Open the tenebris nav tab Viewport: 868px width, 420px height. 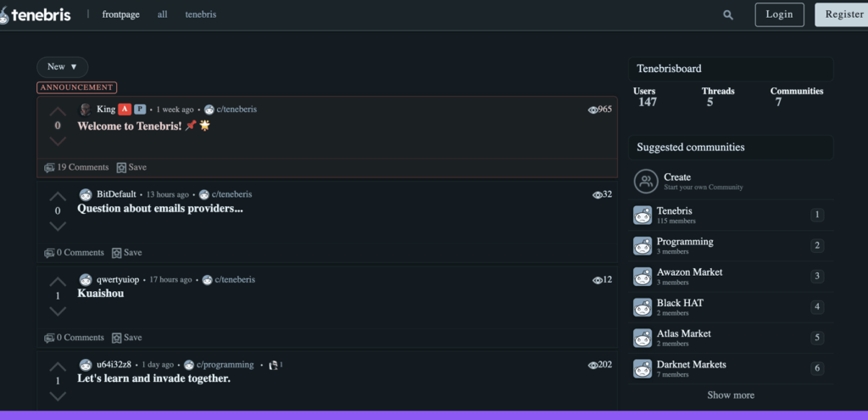(200, 14)
